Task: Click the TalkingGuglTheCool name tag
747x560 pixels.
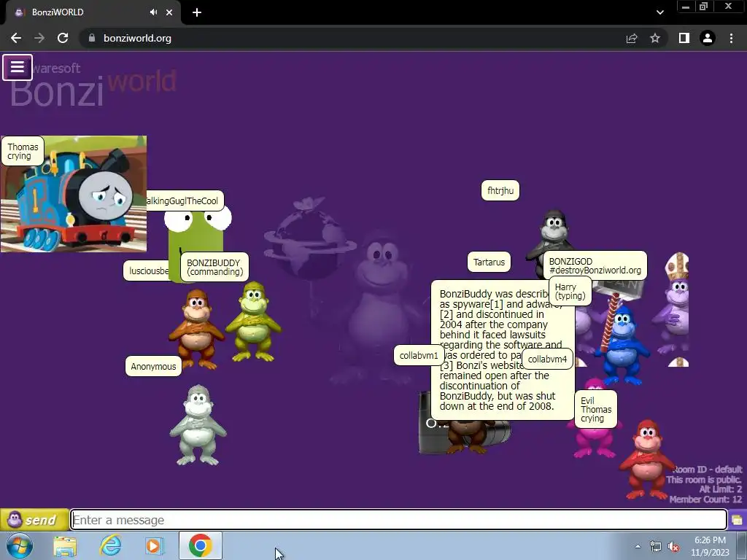Action: pyautogui.click(x=183, y=201)
